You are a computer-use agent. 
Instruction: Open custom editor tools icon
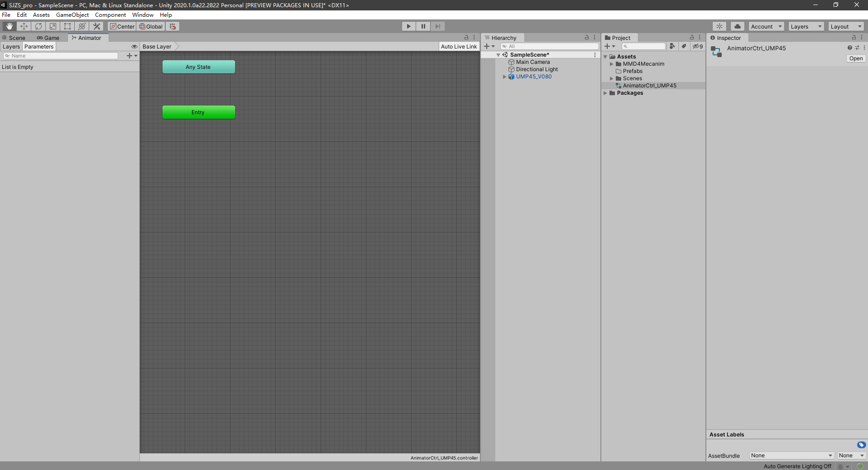tap(96, 26)
